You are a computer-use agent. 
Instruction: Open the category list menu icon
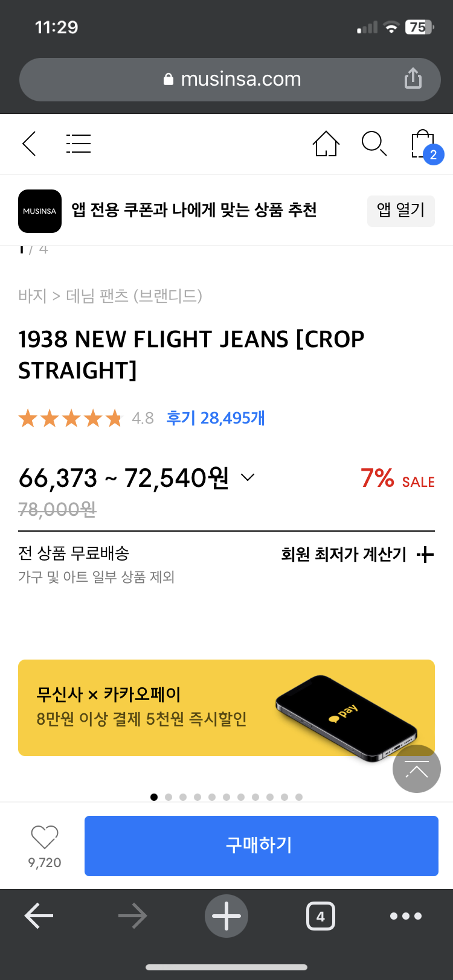point(78,144)
